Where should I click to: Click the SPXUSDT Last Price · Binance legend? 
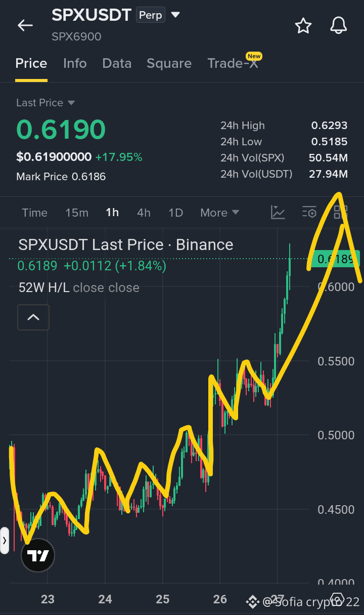[x=126, y=245]
